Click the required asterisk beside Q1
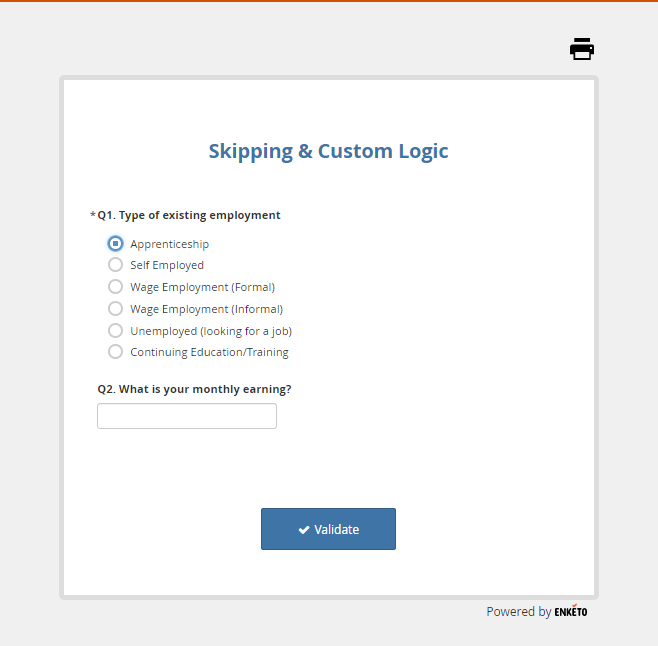The image size is (658, 646). 93,215
